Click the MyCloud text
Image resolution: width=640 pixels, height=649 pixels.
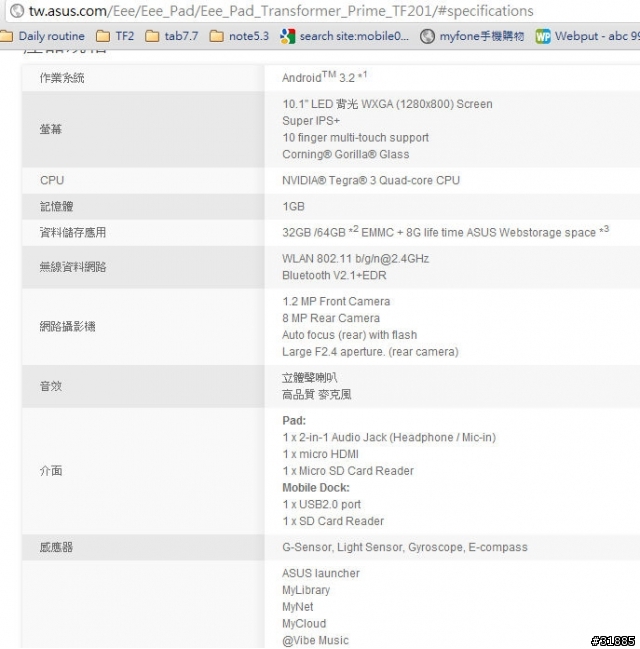point(304,624)
